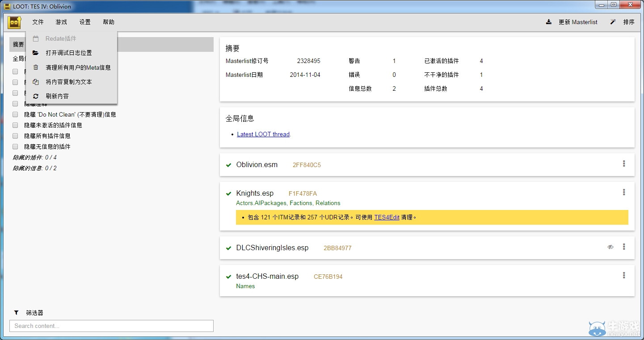Click the Oblivion.esm plugin name
The height and width of the screenshot is (340, 644).
click(257, 165)
